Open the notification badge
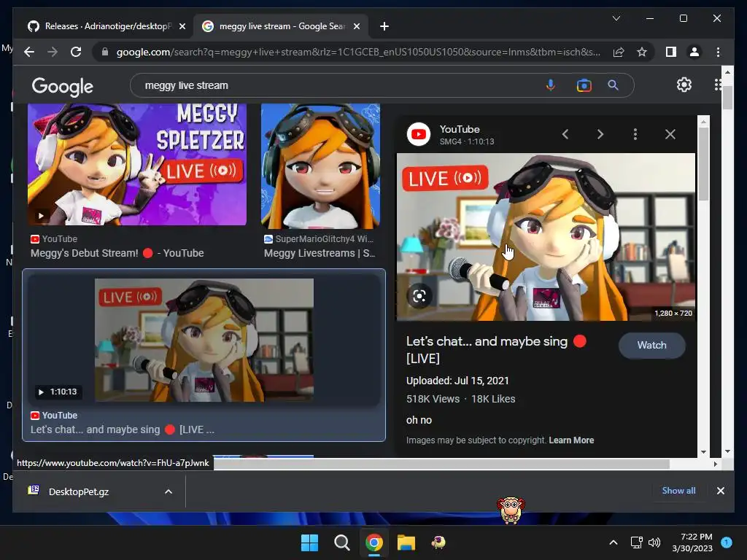This screenshot has width=747, height=560. tap(727, 542)
